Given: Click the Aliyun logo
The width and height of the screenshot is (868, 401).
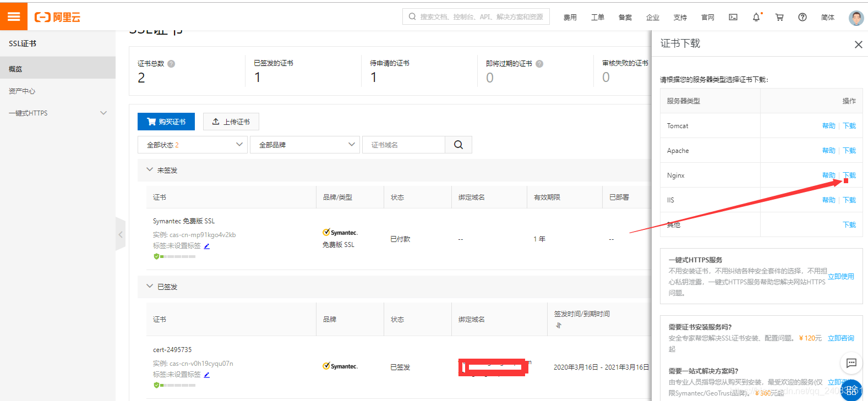Looking at the screenshot, I should [57, 17].
